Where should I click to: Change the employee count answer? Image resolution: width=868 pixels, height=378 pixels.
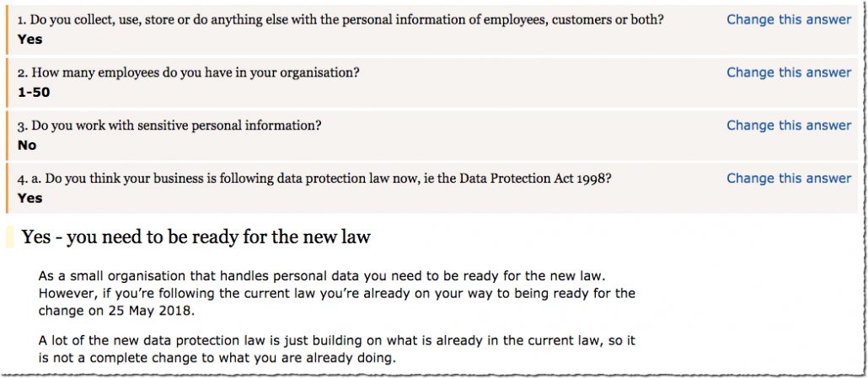(789, 72)
